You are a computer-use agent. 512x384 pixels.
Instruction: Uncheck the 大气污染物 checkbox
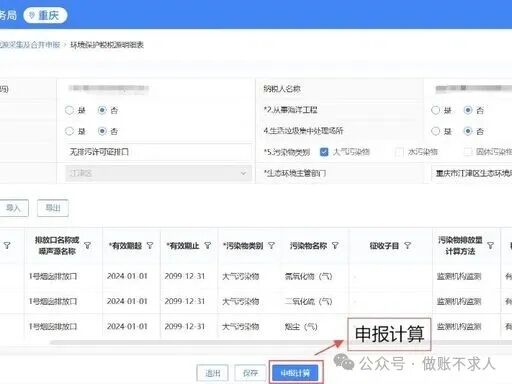click(x=324, y=152)
